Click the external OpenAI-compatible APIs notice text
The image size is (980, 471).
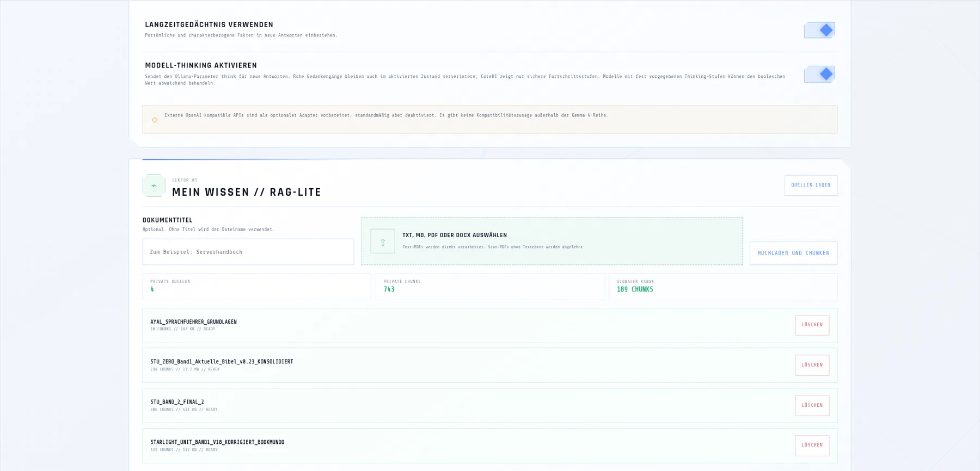[386, 115]
